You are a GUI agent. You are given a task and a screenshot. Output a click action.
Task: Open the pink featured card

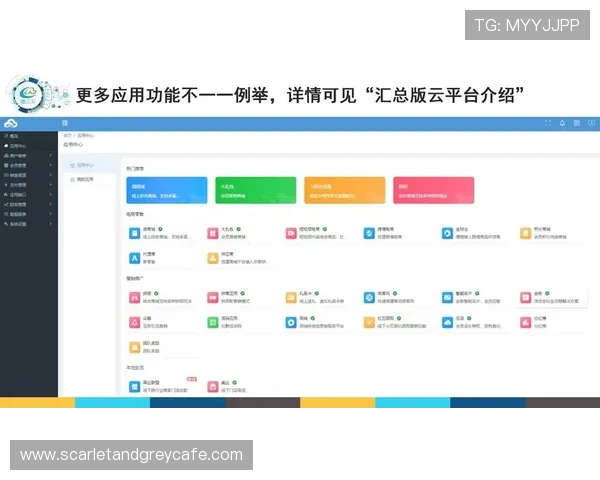(x=434, y=190)
